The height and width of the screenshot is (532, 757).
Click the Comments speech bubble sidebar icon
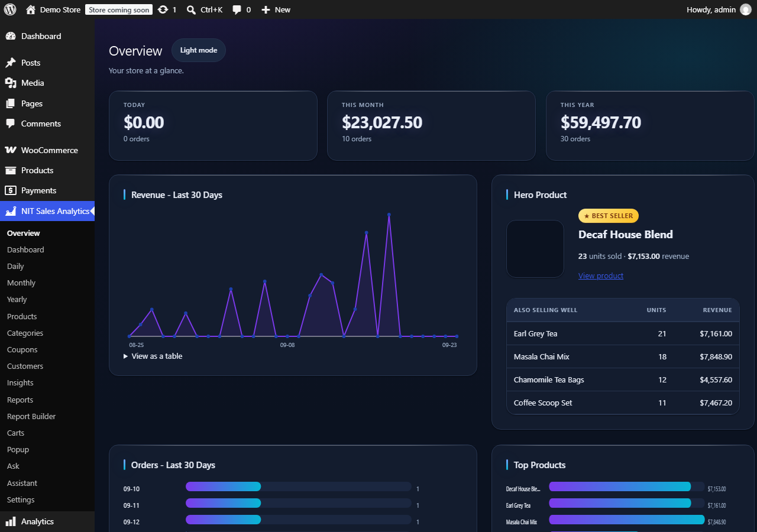(x=11, y=124)
